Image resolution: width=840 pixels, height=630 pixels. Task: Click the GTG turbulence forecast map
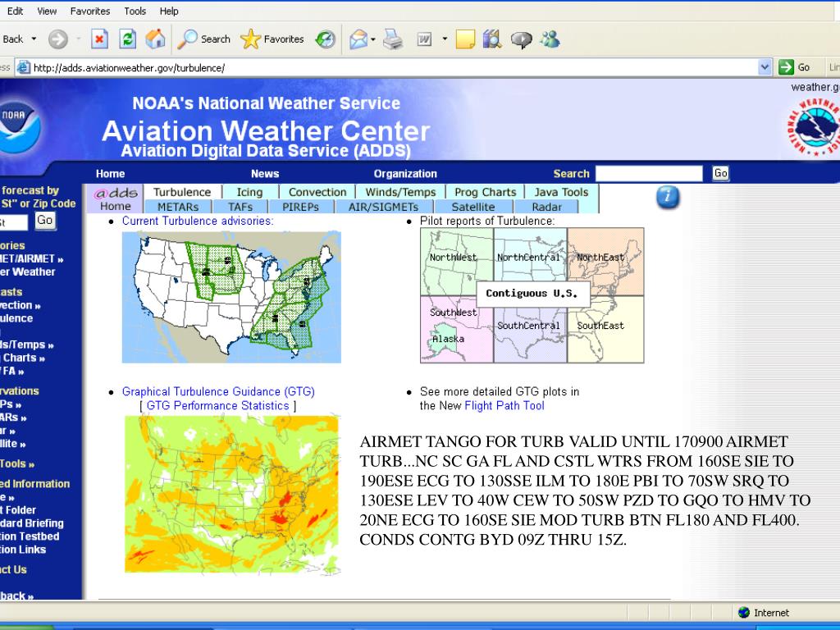[x=232, y=495]
